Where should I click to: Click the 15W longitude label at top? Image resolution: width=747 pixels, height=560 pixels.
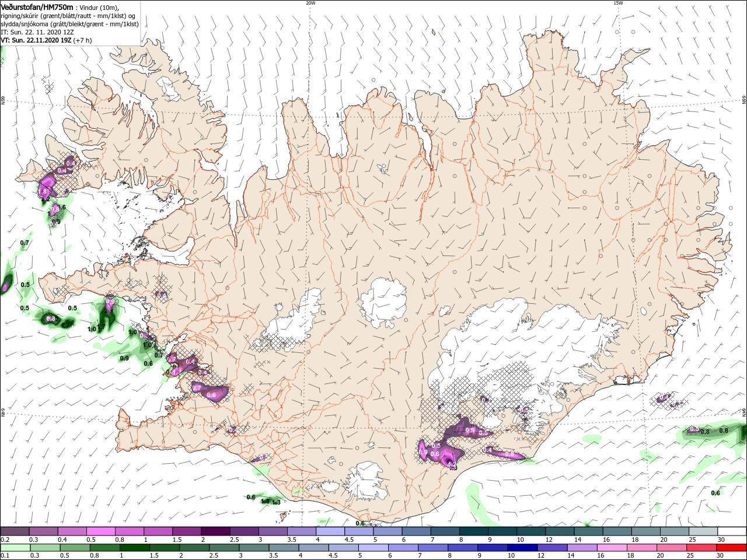tap(618, 3)
